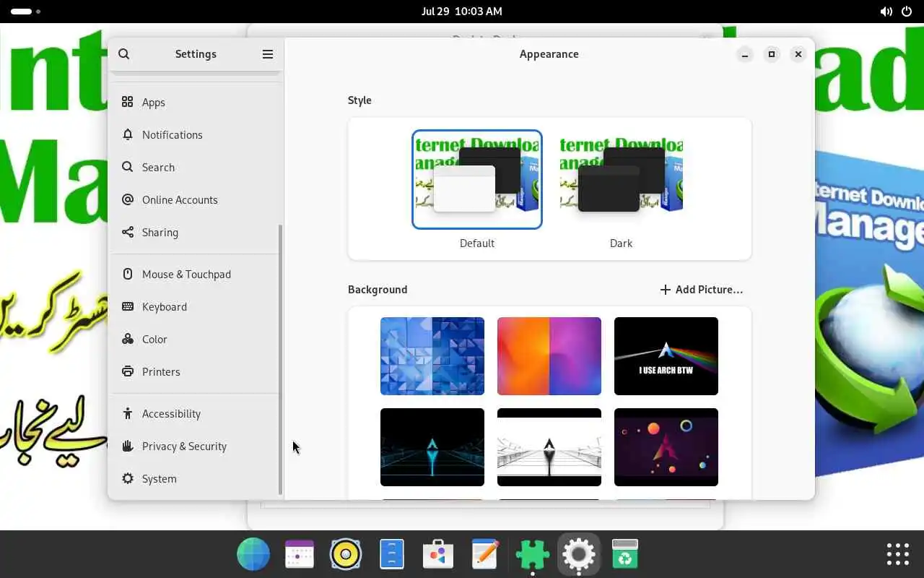Open the Files manager dock icon
Viewport: 924px width, 578px height.
point(392,555)
